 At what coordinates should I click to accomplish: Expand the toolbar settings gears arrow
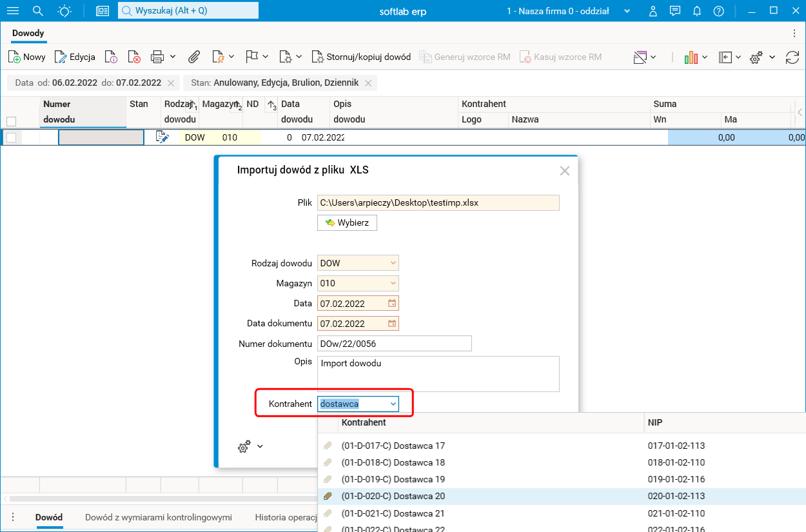click(x=772, y=57)
